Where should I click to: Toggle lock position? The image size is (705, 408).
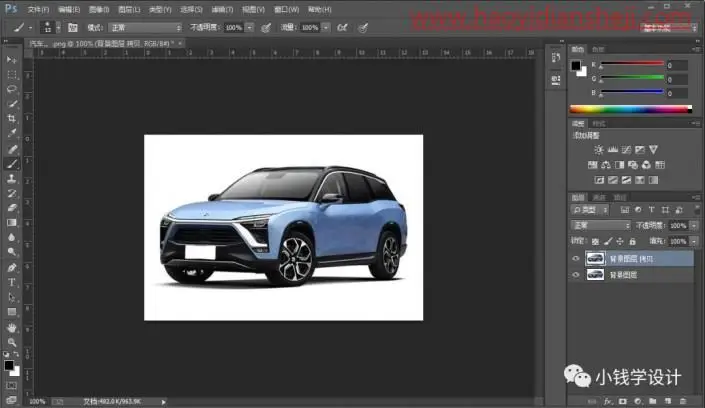620,242
